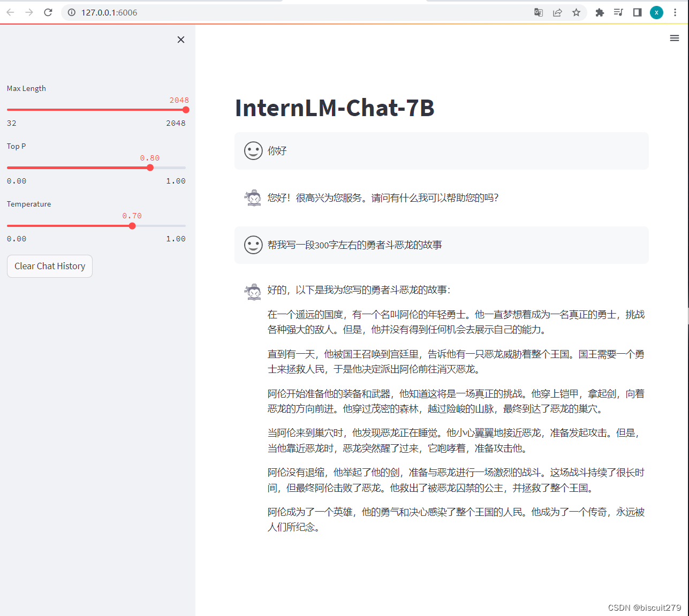Click the paragraph starting 阿伦成为了一个英雄

456,520
